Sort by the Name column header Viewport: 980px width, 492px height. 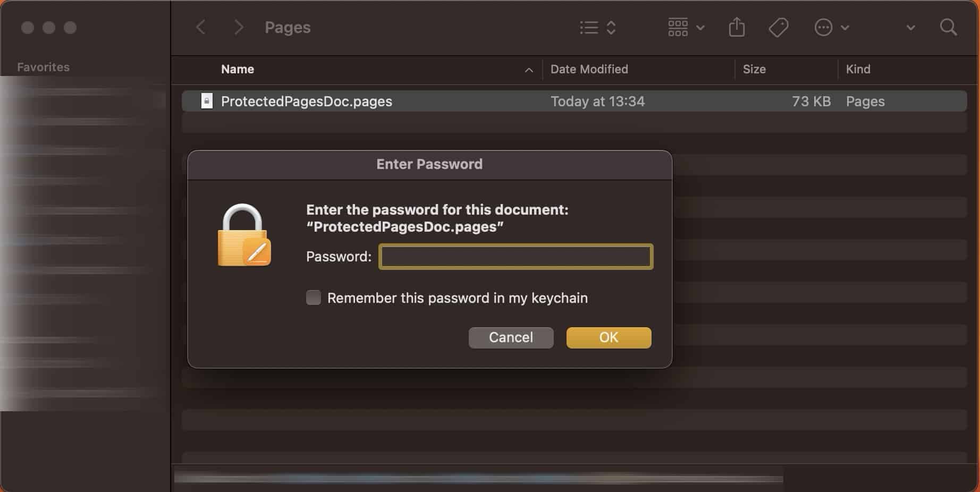click(238, 69)
